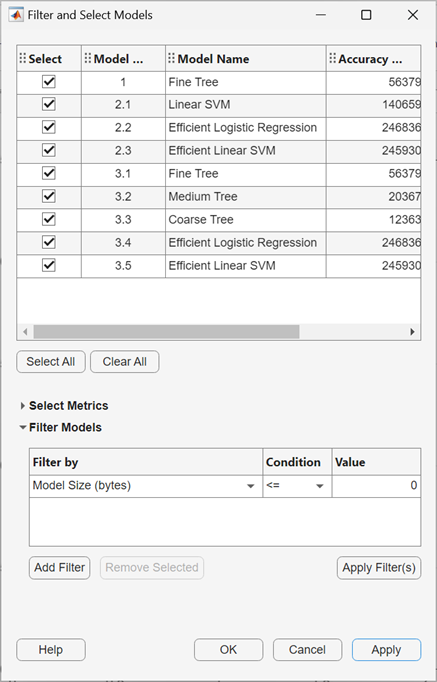Click the accuracy value 140659

coord(401,104)
